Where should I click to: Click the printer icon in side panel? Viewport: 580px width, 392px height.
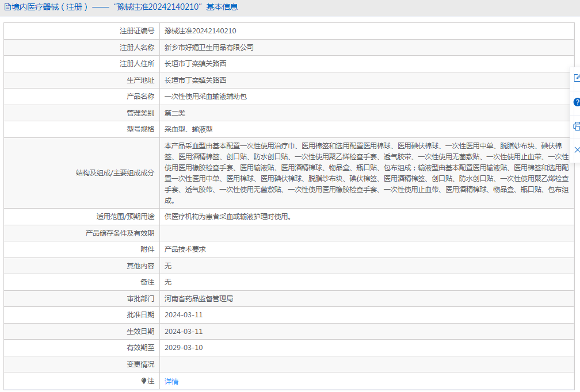[x=577, y=126]
